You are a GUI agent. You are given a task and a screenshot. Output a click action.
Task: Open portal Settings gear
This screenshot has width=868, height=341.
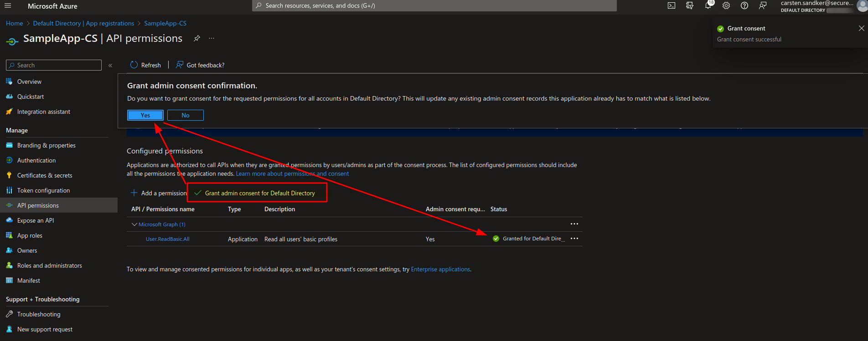(x=726, y=6)
